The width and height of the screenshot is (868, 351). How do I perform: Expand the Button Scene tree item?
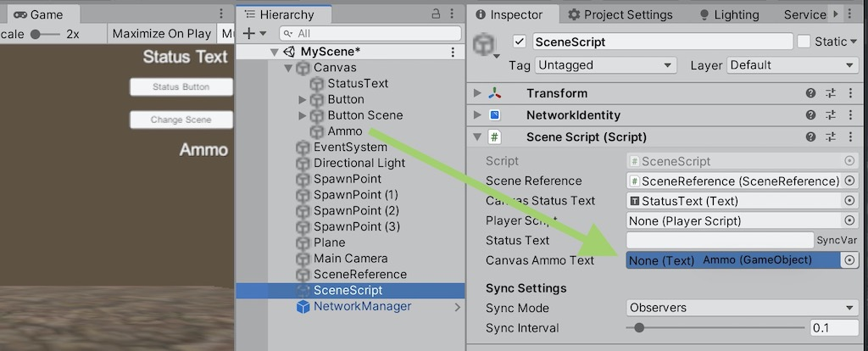303,115
